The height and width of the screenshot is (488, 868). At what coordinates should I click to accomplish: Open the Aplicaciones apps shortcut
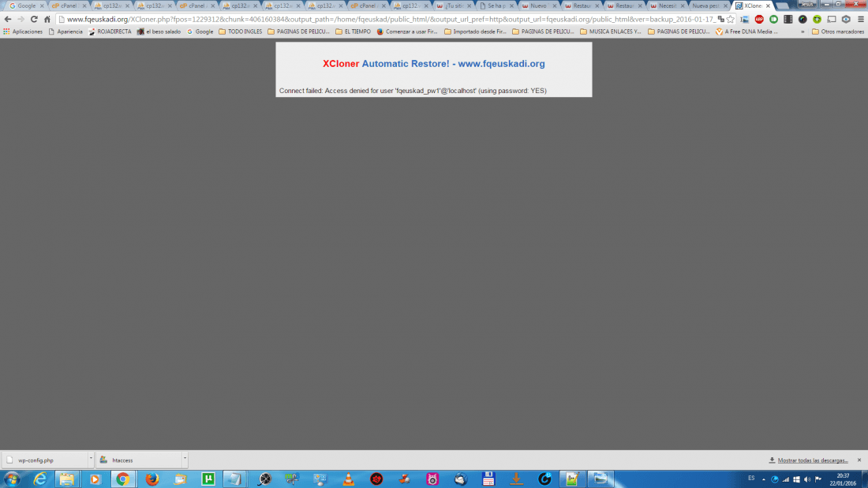coord(23,32)
